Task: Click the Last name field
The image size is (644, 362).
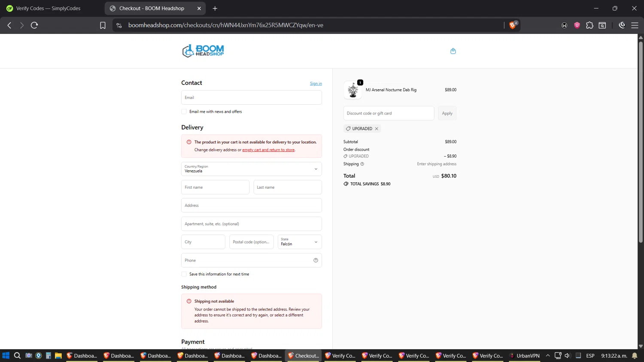Action: pos(288,187)
